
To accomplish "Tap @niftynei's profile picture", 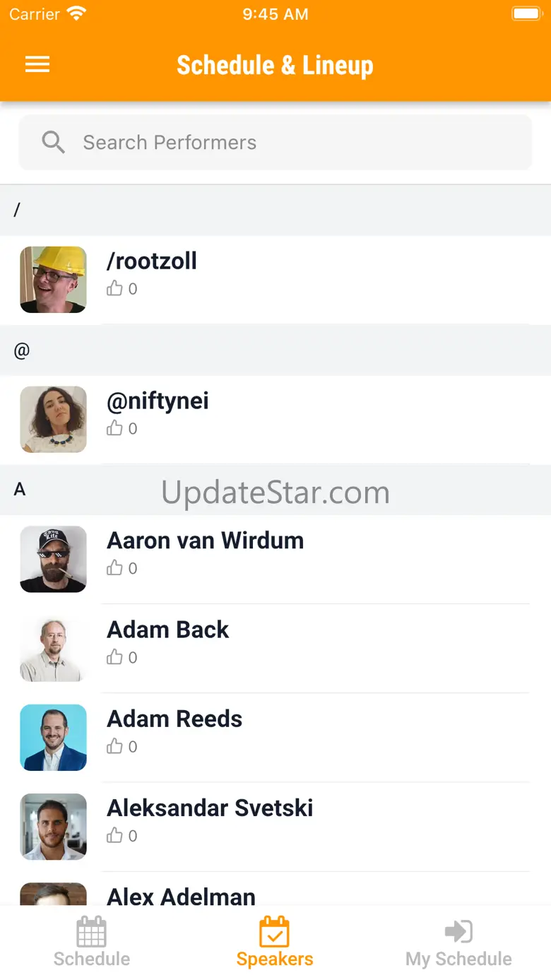I will coord(53,419).
